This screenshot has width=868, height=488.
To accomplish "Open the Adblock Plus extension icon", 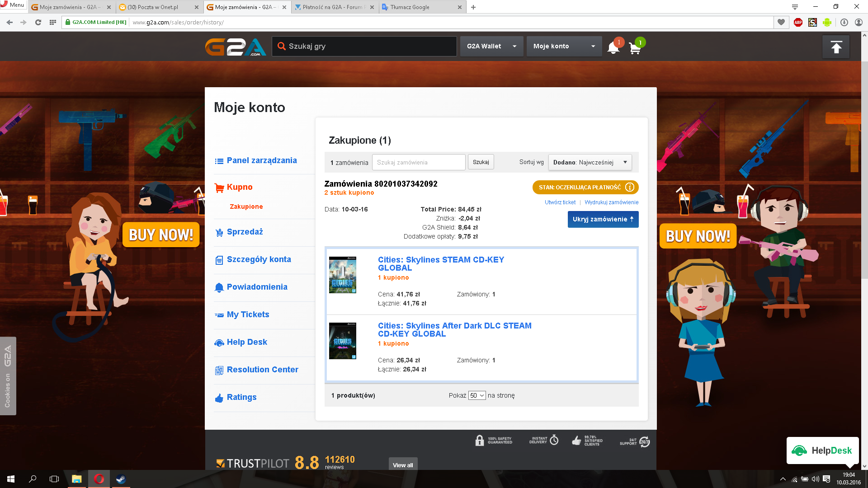I will tap(798, 22).
